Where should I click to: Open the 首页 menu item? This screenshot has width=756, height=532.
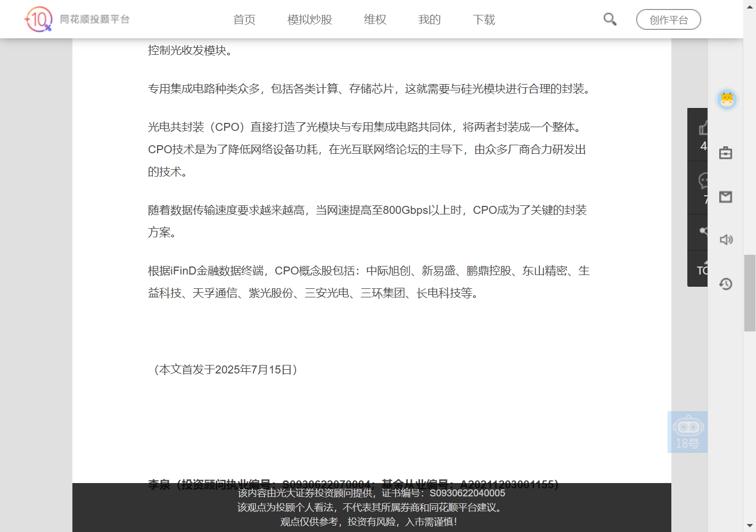(244, 20)
